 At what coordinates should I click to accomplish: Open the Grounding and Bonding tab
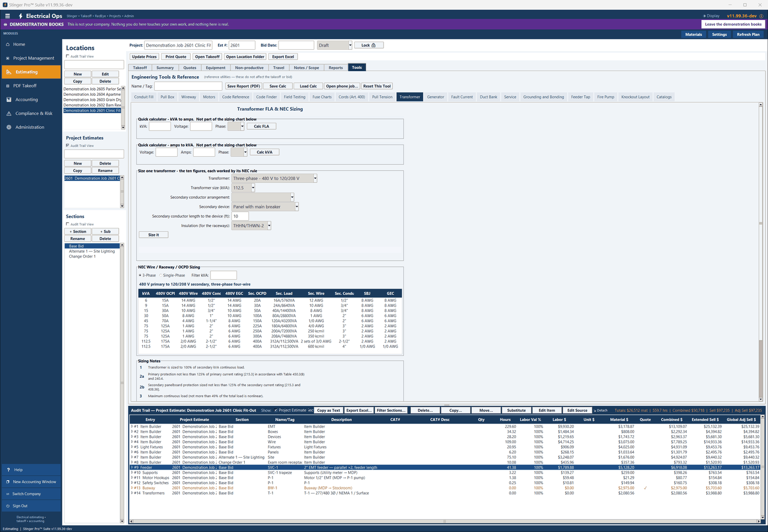(543, 97)
